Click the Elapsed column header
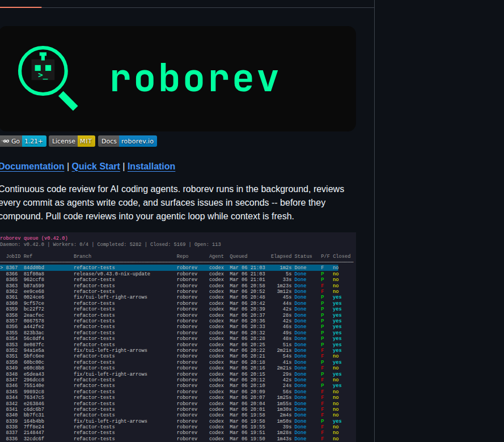The height and width of the screenshot is (442, 504). [281, 256]
